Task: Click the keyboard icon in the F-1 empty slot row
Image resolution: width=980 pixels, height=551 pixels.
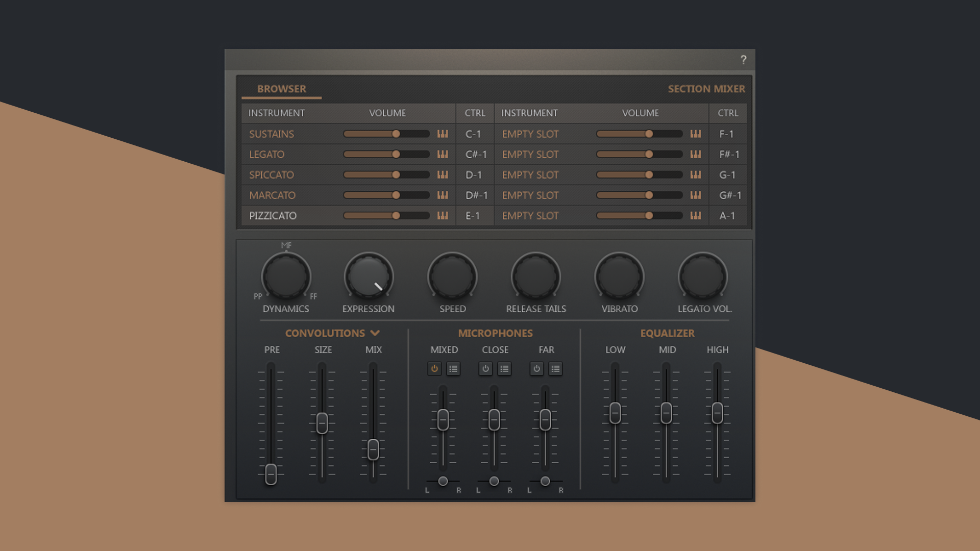Action: click(695, 134)
